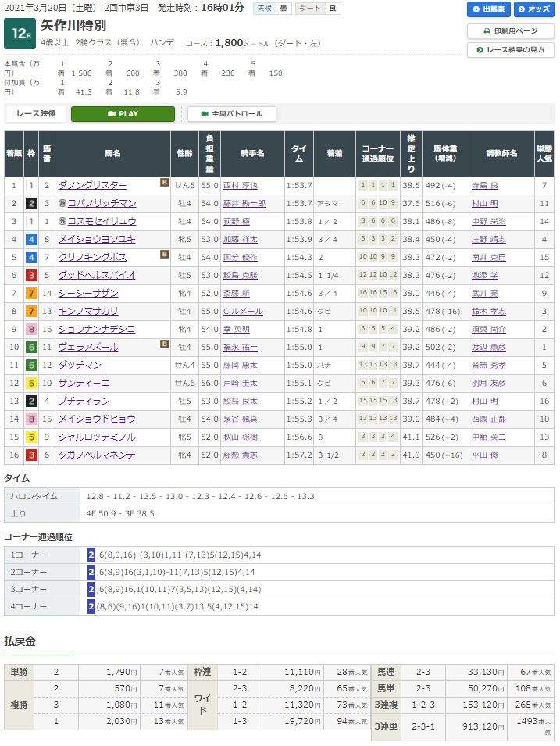The image size is (560, 746).
Task: Click the blinker B icon beside クリノキングボス
Action: [x=164, y=255]
